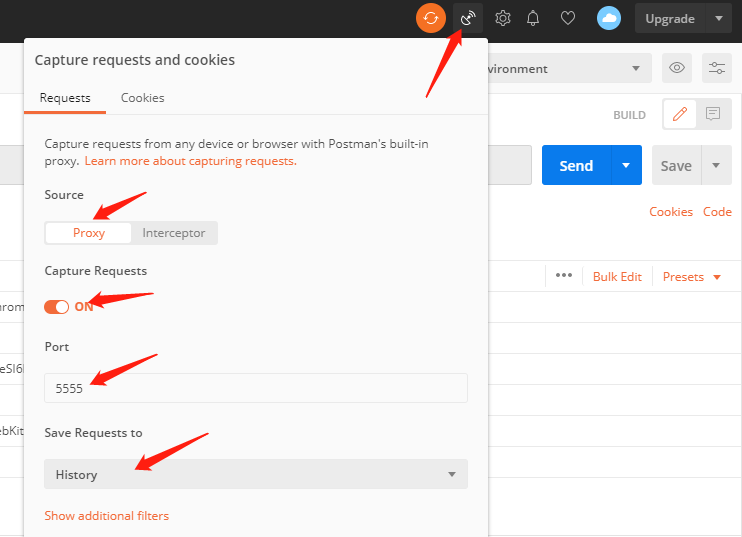Click the Upgrade button
Screen dimensions: 742x537
tap(670, 19)
